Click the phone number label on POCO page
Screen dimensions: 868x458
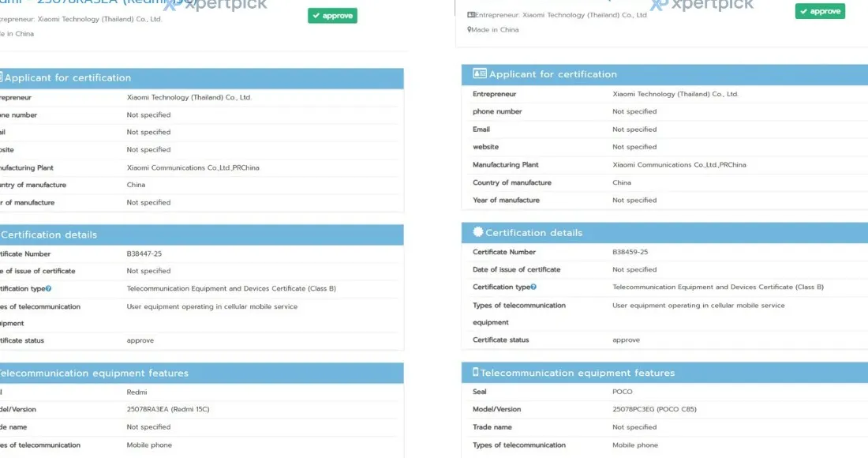tap(497, 111)
